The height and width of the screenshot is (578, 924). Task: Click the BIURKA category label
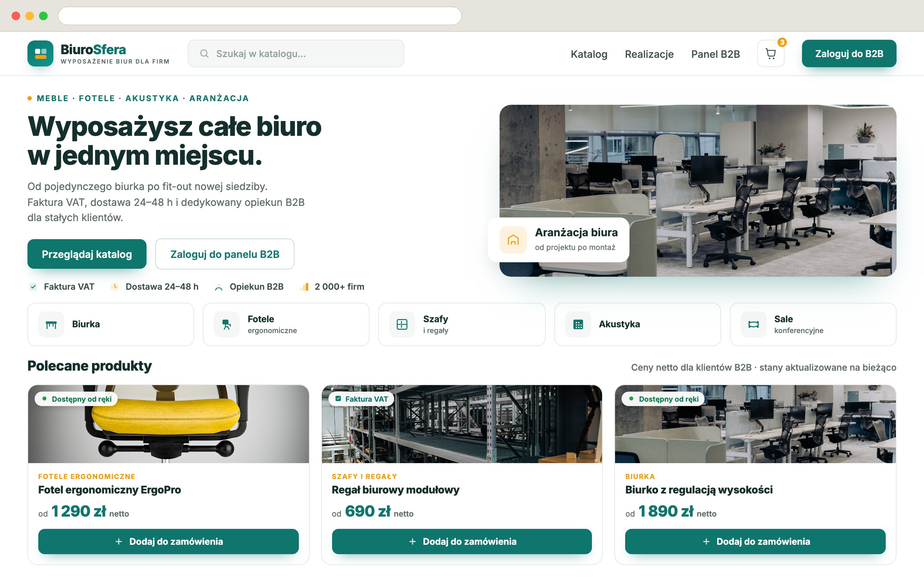tap(640, 476)
